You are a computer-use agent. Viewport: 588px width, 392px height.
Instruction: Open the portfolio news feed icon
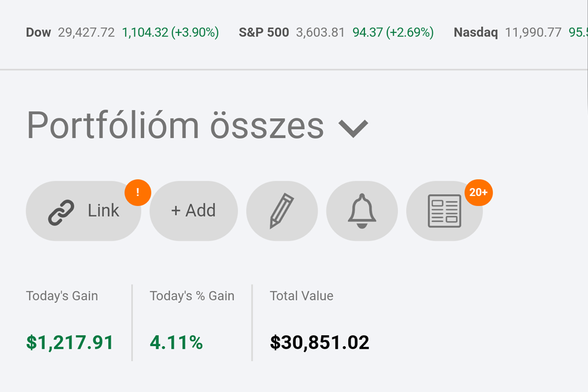(x=444, y=211)
